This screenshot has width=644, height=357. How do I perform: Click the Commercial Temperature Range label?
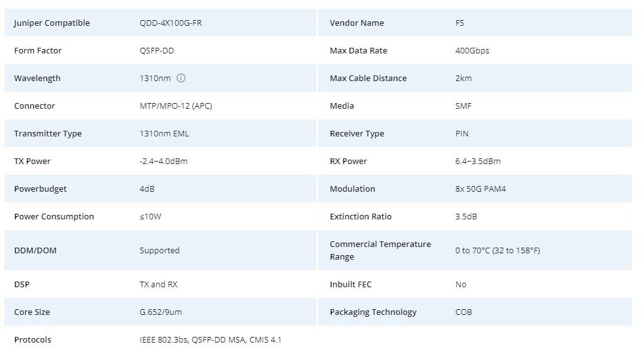(x=380, y=250)
